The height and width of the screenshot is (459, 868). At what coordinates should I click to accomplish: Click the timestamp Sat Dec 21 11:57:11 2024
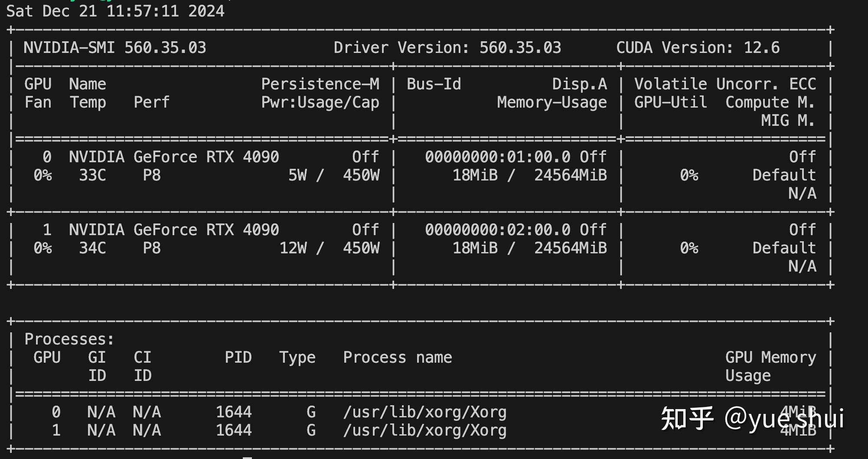click(x=115, y=11)
